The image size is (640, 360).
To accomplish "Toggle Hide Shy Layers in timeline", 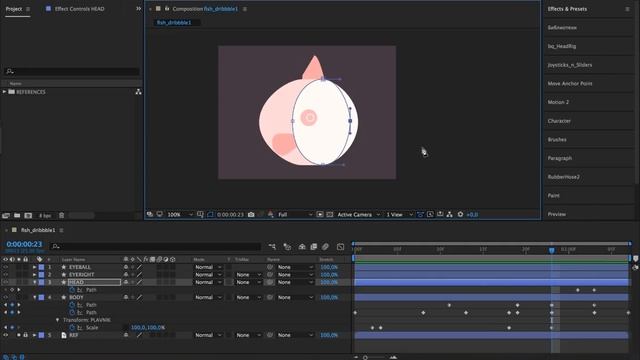I will [x=302, y=247].
